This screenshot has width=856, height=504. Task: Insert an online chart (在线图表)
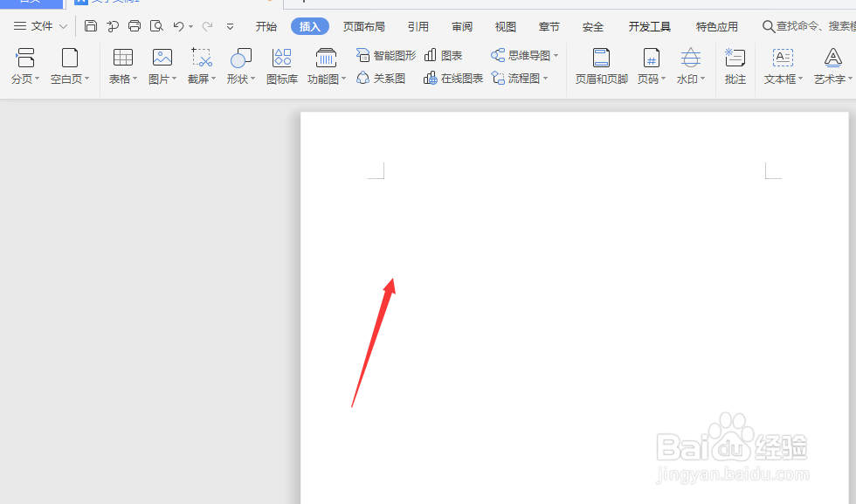coord(453,78)
